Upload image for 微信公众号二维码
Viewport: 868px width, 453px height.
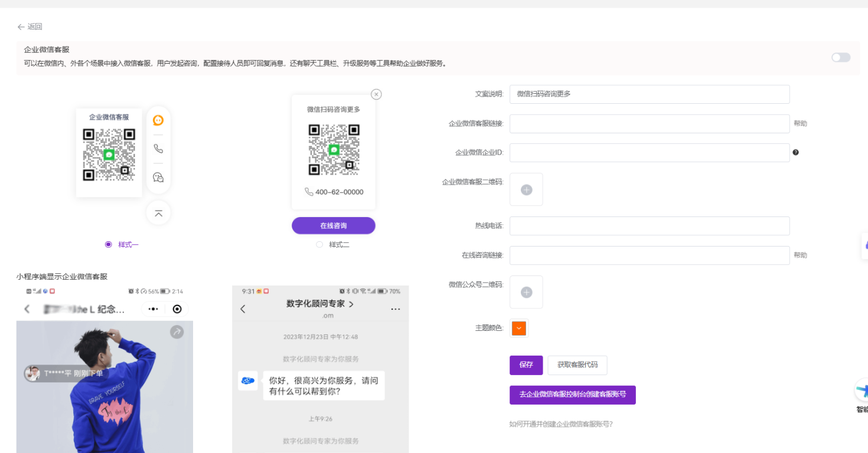526,292
